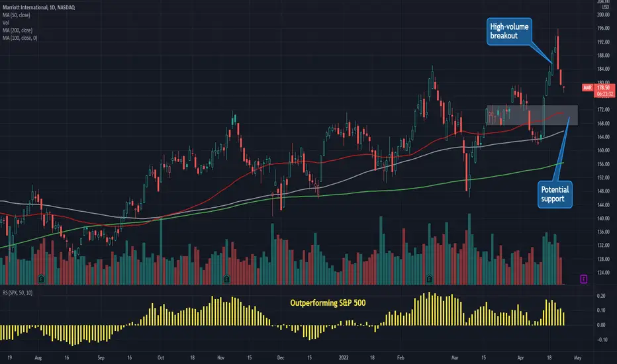Select the Potential support callout
This screenshot has height=364, width=617.
[555, 195]
